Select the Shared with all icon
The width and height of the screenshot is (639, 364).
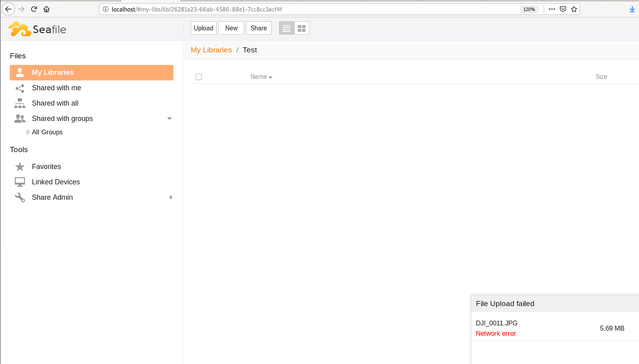(x=19, y=103)
